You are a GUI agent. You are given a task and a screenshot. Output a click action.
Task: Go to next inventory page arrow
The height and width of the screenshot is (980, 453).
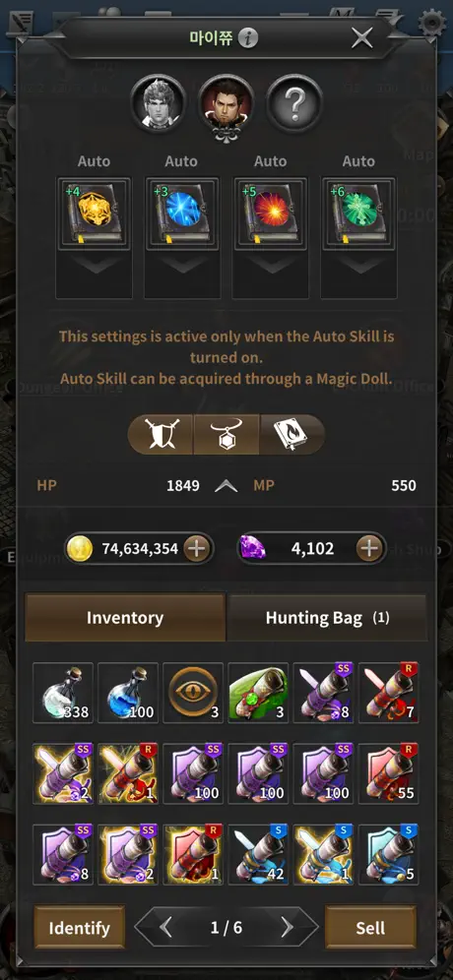coord(287,928)
